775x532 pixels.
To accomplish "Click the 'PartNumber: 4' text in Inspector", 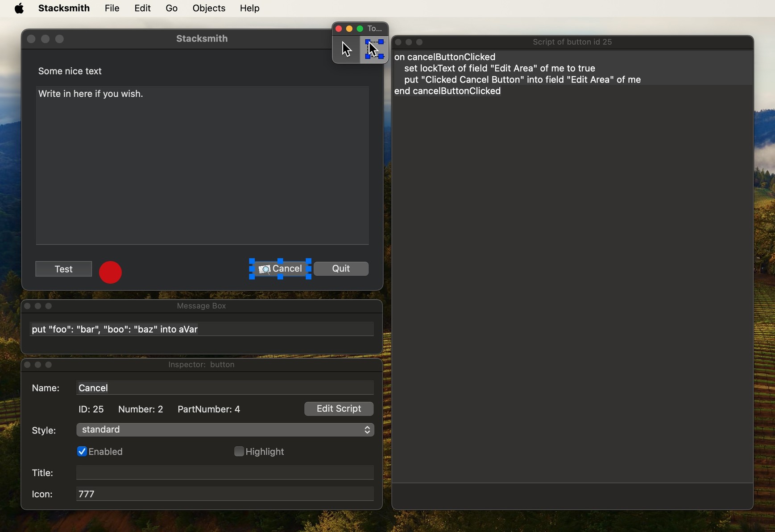I will click(209, 409).
